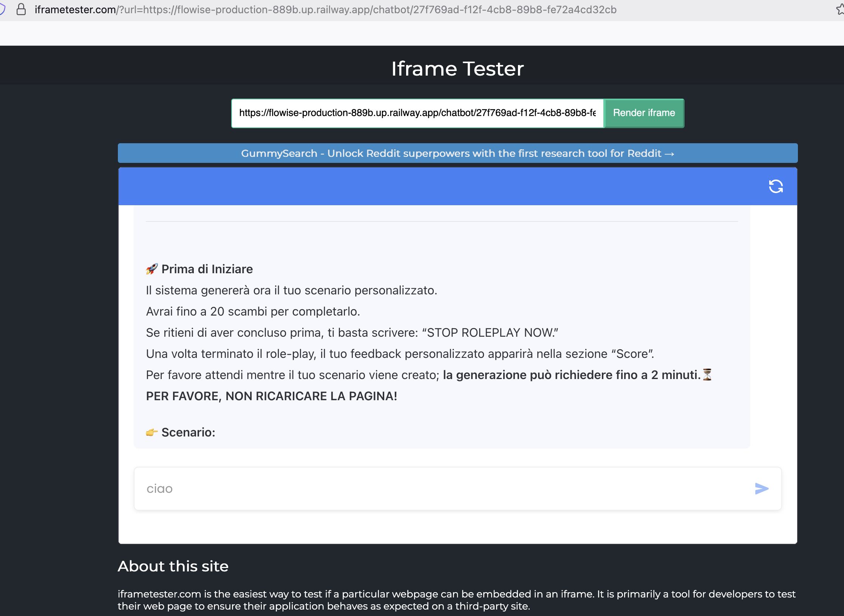Click the Iframe Tester page title
Screen dimensions: 844x616
457,69
